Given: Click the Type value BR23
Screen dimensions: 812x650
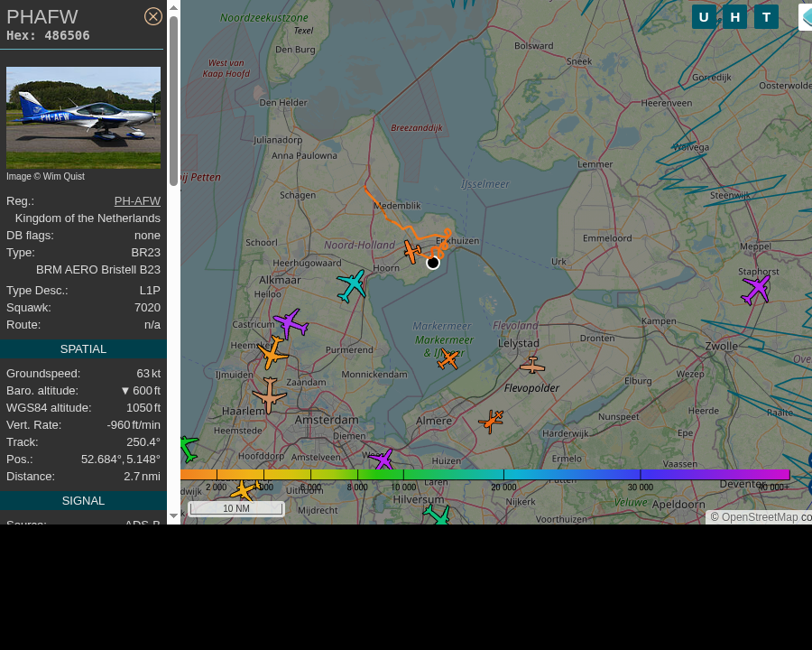Looking at the screenshot, I should [146, 253].
